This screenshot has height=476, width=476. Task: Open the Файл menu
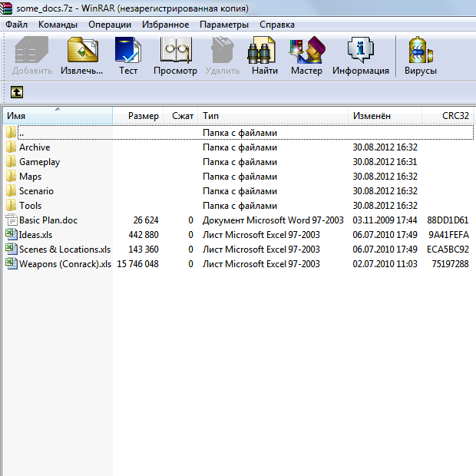pyautogui.click(x=16, y=25)
